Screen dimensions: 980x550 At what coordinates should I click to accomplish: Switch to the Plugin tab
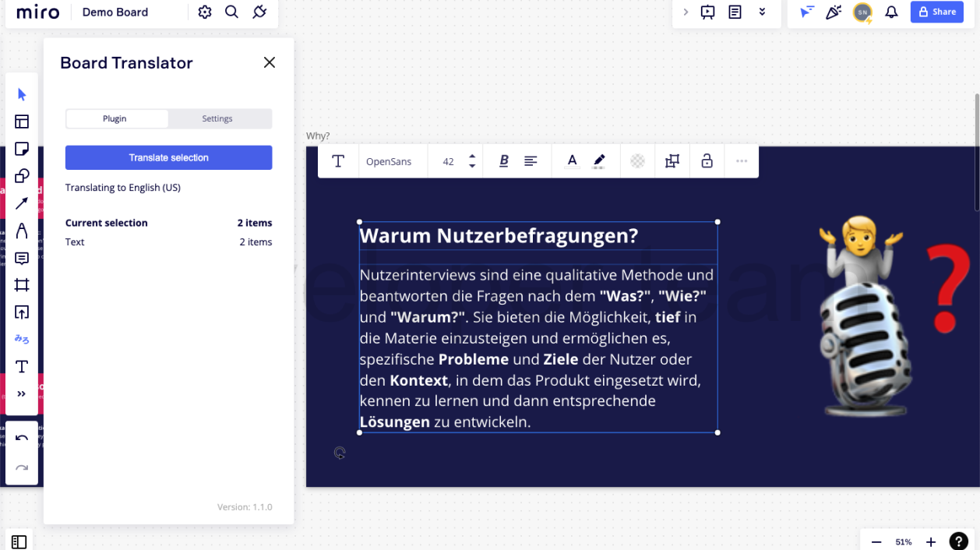point(116,118)
